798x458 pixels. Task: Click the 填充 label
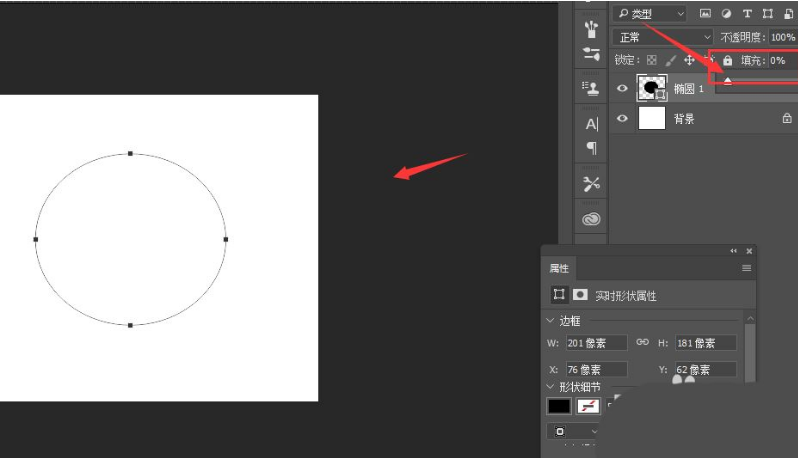tap(753, 61)
